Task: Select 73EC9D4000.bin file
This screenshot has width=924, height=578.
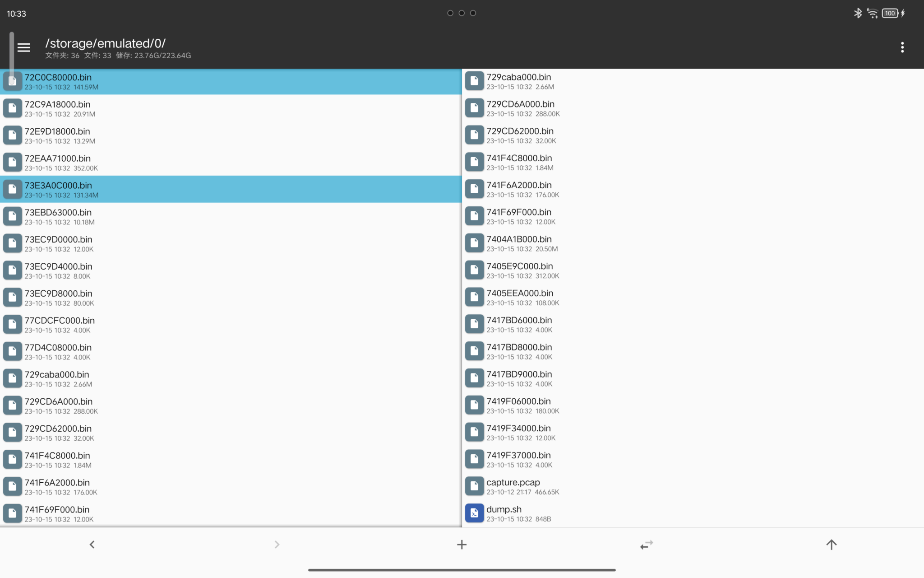Action: 231,270
